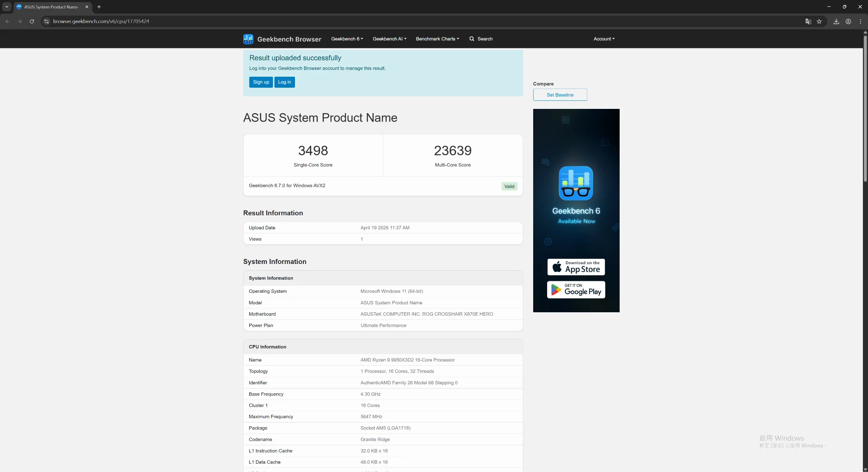Screen dimensions: 868x472
Task: Expand the Geekbench AI dropdown menu
Action: click(x=389, y=39)
